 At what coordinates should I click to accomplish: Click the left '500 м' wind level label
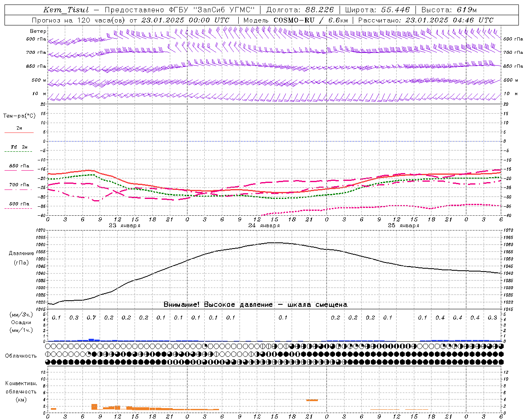[39, 80]
